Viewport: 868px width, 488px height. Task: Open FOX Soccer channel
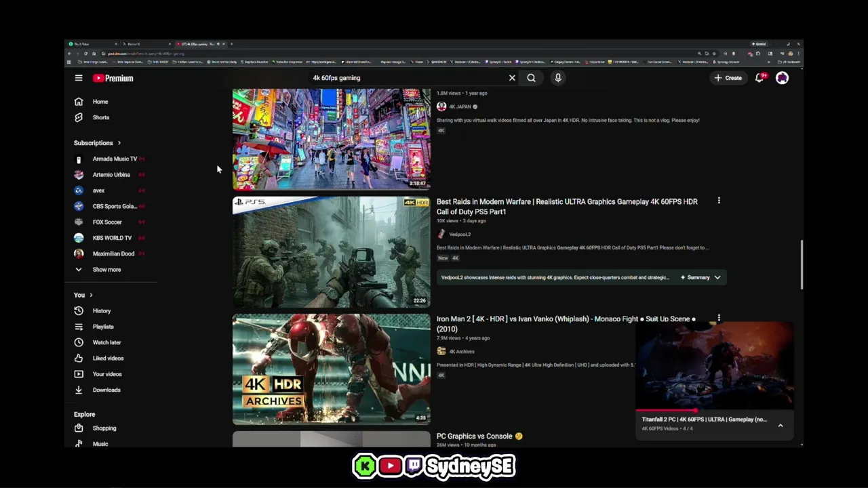[107, 222]
